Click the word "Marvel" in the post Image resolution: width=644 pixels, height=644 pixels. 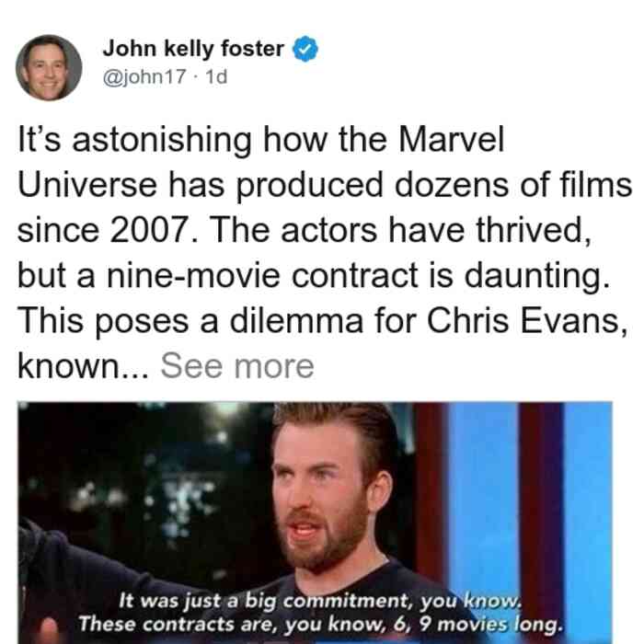pos(451,140)
